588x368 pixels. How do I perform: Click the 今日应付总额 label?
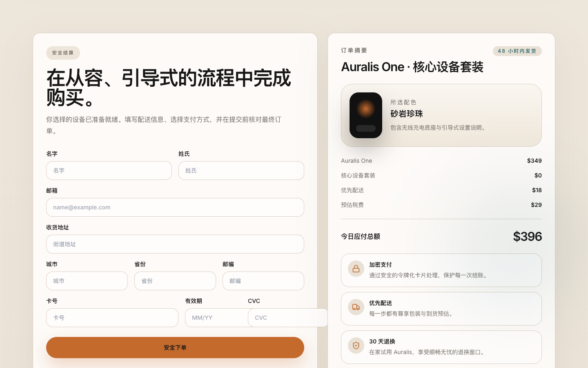pyautogui.click(x=361, y=236)
